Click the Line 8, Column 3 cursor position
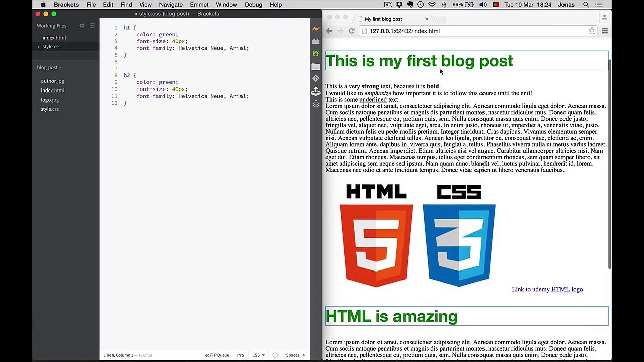The height and width of the screenshot is (362, 644). pyautogui.click(x=118, y=355)
